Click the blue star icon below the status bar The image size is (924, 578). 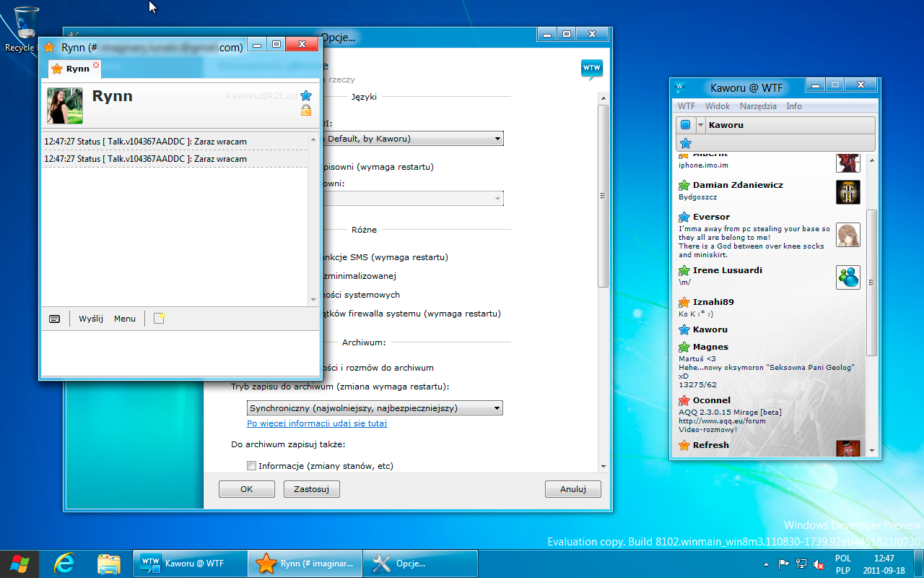[x=686, y=143]
